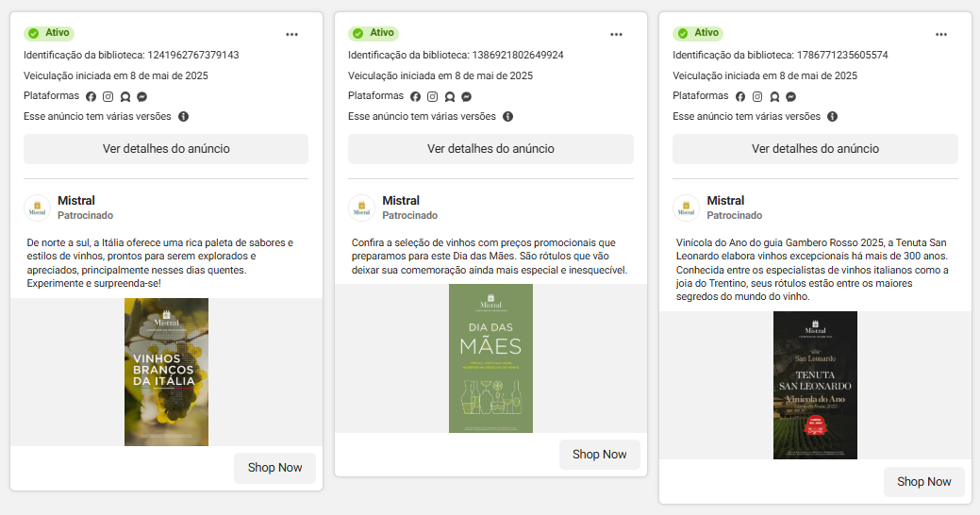Click versions info icon in ad 1786771235605574

833,116
